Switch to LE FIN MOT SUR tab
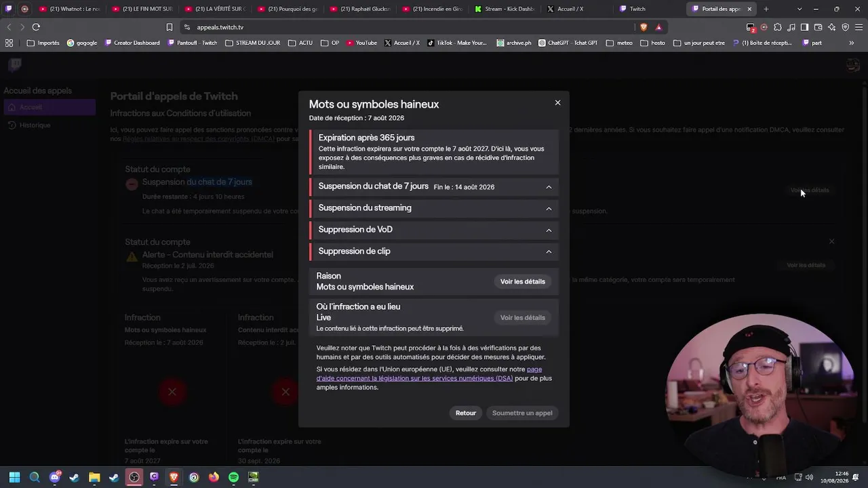868x488 pixels. pyautogui.click(x=142, y=9)
